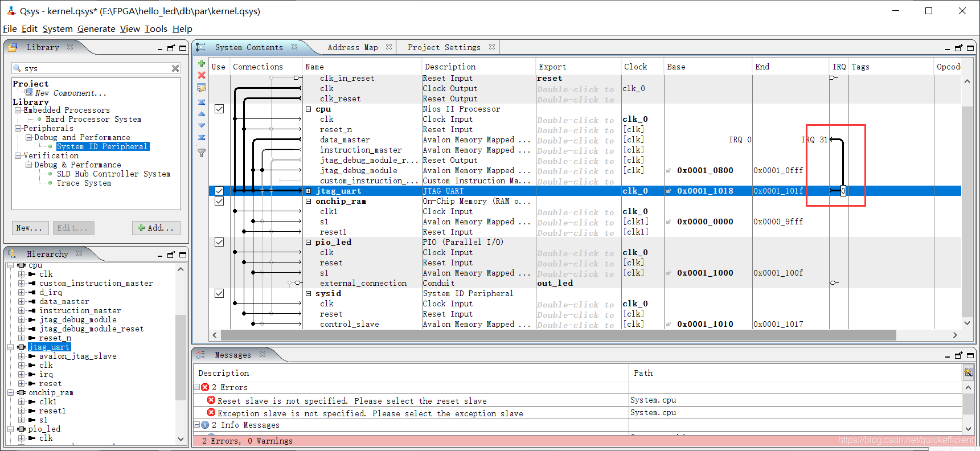Move selected component to top icon

[x=202, y=102]
